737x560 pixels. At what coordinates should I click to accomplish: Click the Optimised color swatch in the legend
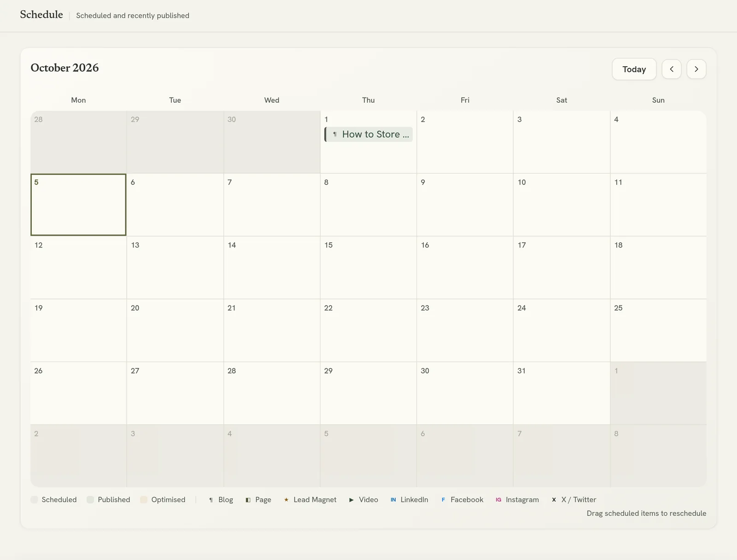pos(144,500)
